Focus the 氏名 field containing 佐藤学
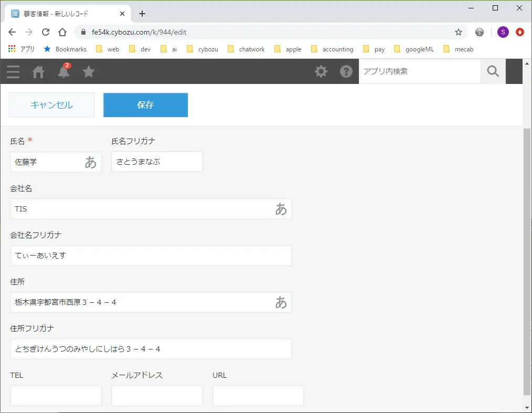The height and width of the screenshot is (413, 532). pyautogui.click(x=56, y=162)
